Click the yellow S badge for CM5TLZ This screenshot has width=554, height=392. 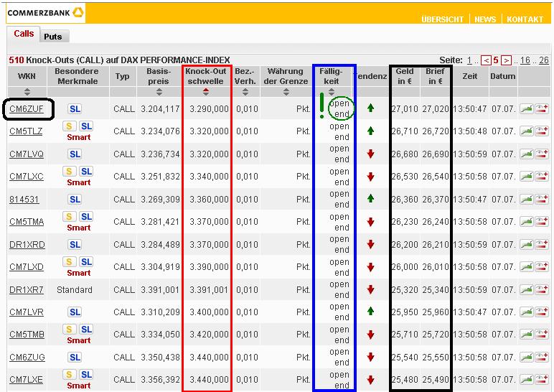70,126
